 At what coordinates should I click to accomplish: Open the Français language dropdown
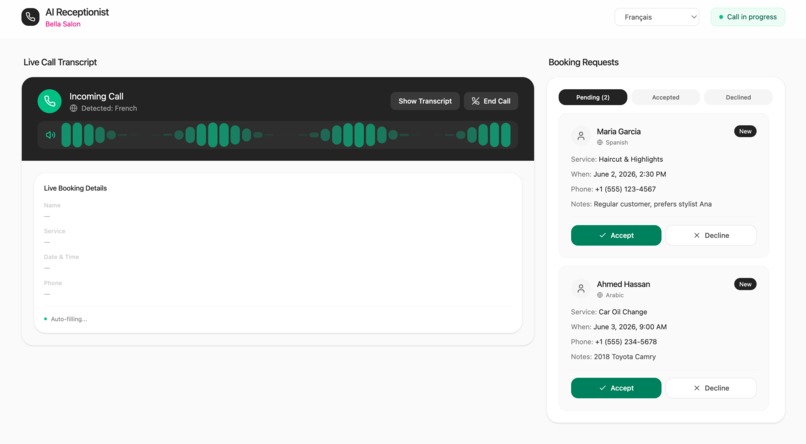656,17
